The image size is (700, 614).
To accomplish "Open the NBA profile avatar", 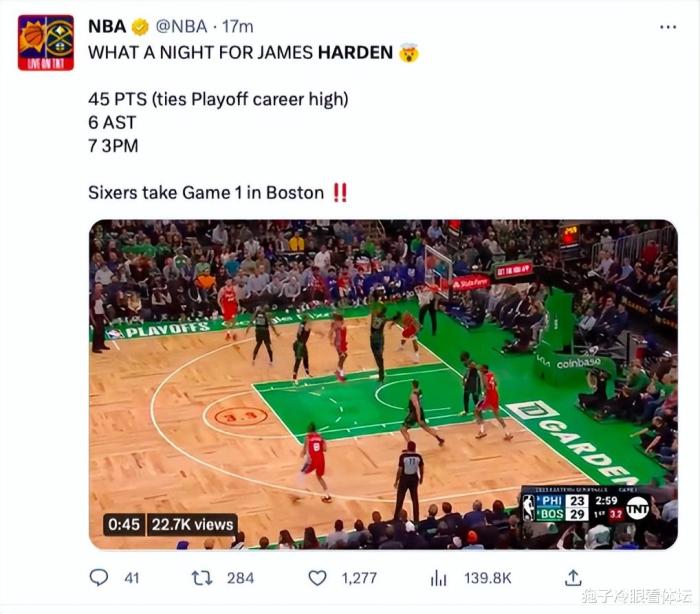I will pyautogui.click(x=46, y=43).
